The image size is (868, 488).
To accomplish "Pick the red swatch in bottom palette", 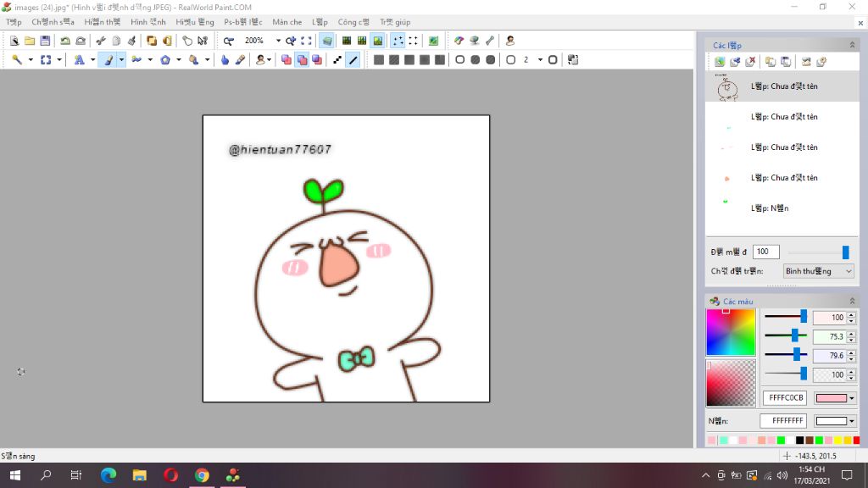I will tap(856, 441).
